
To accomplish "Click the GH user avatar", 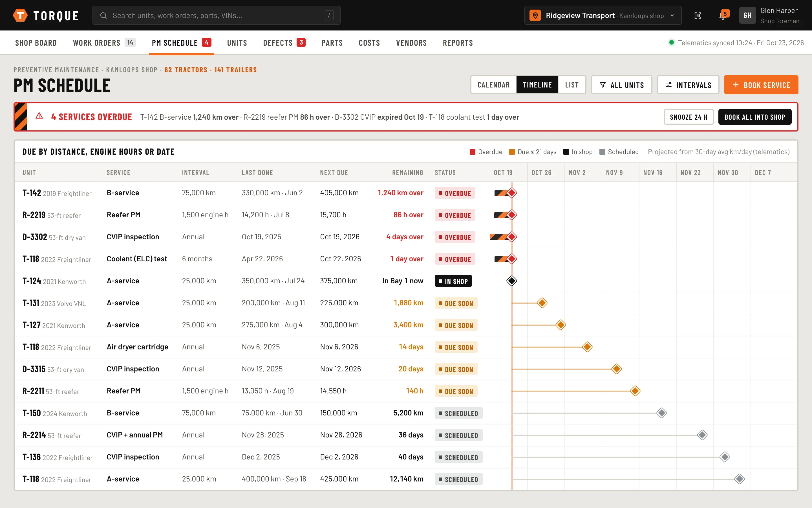I will click(747, 16).
